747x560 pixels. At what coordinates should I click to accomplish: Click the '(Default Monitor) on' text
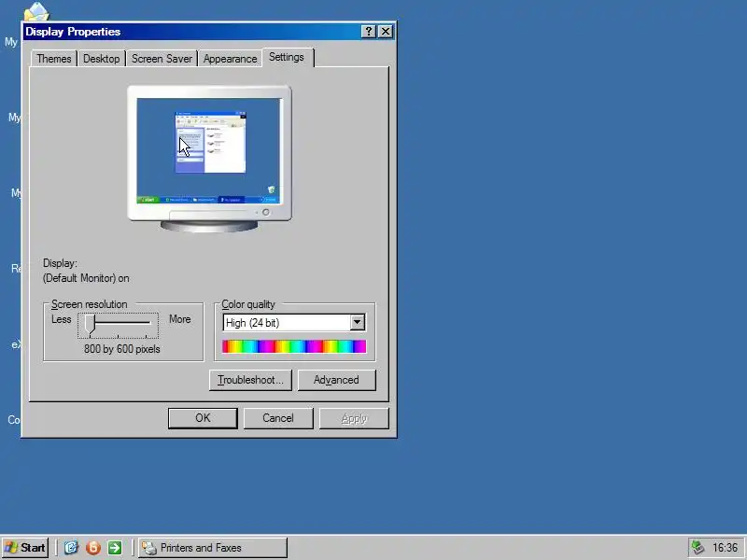(x=86, y=278)
